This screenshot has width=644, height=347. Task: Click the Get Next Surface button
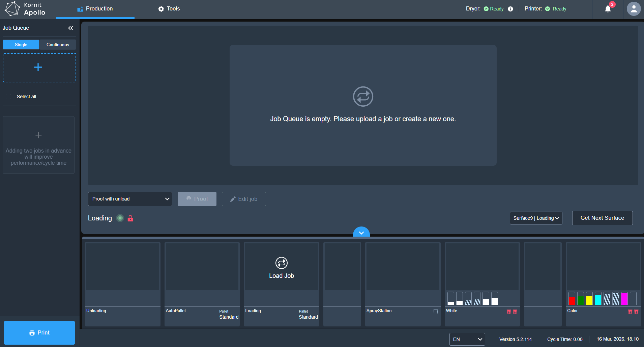point(602,218)
